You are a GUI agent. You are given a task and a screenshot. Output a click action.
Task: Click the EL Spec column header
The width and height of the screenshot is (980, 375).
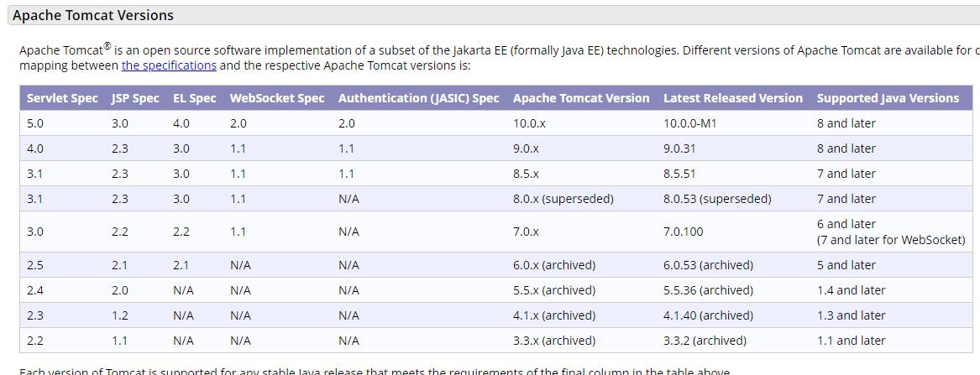(x=195, y=98)
